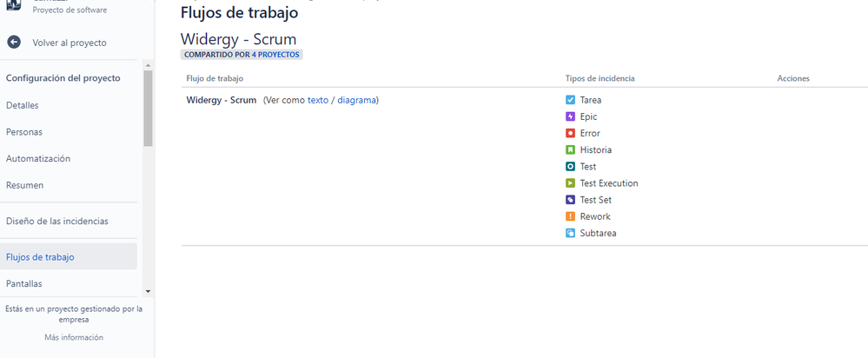Click the back arrow icon beside Volver al proyecto

(14, 43)
